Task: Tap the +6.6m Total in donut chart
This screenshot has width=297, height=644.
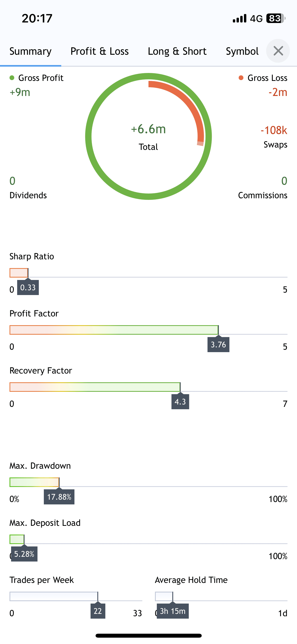Action: tap(148, 129)
